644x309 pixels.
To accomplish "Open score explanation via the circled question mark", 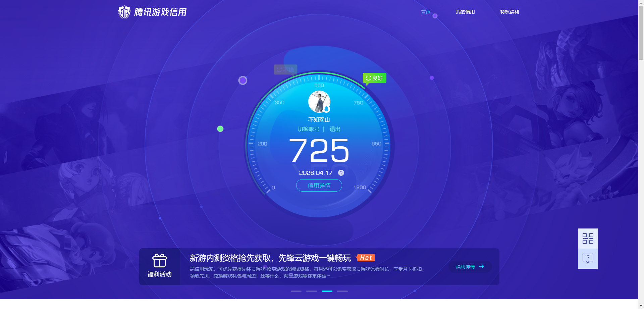I will pos(341,173).
